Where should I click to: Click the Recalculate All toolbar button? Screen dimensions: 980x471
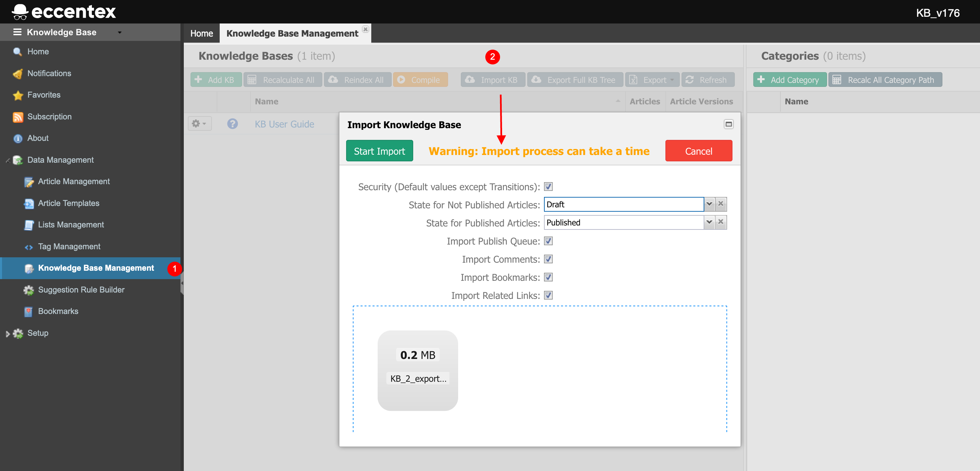282,80
